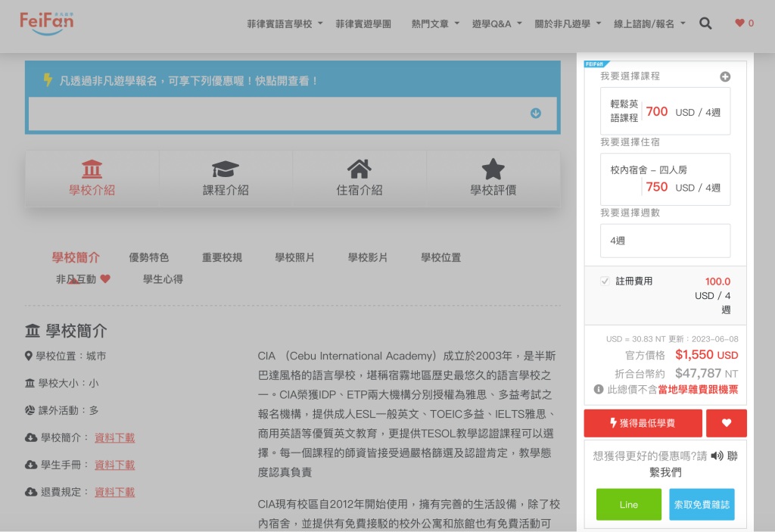Add school to favorites with heart button
The width and height of the screenshot is (775, 532).
click(726, 423)
